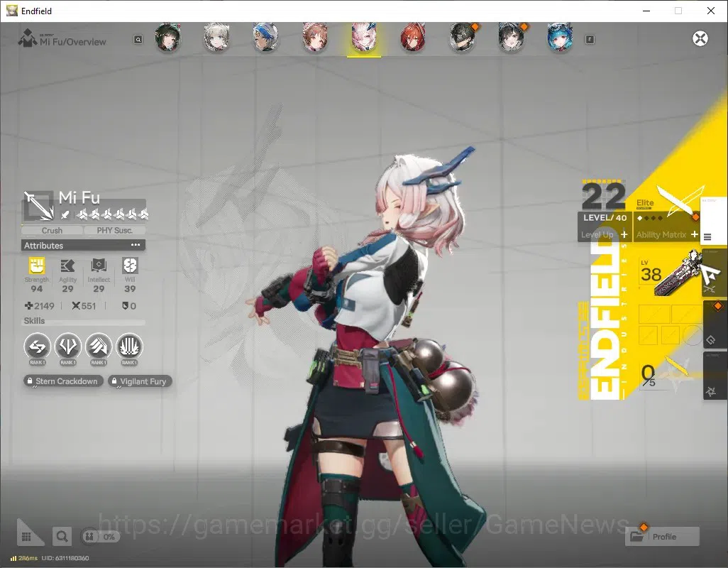Select the black-haired operator with orange marker
Image resolution: width=728 pixels, height=568 pixels.
point(511,37)
